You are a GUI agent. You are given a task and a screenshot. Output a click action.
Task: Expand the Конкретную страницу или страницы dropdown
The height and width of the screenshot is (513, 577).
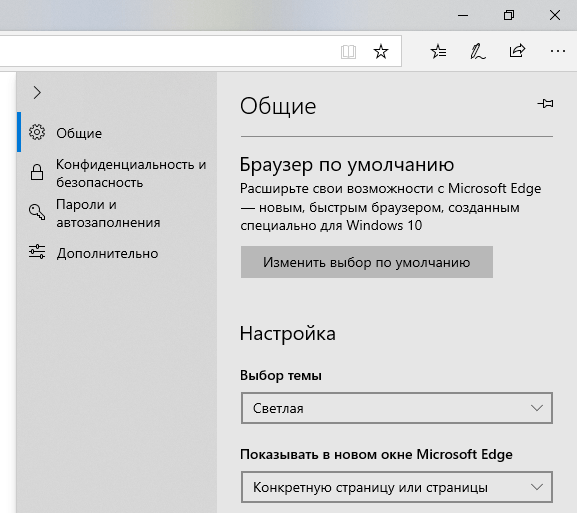click(397, 487)
